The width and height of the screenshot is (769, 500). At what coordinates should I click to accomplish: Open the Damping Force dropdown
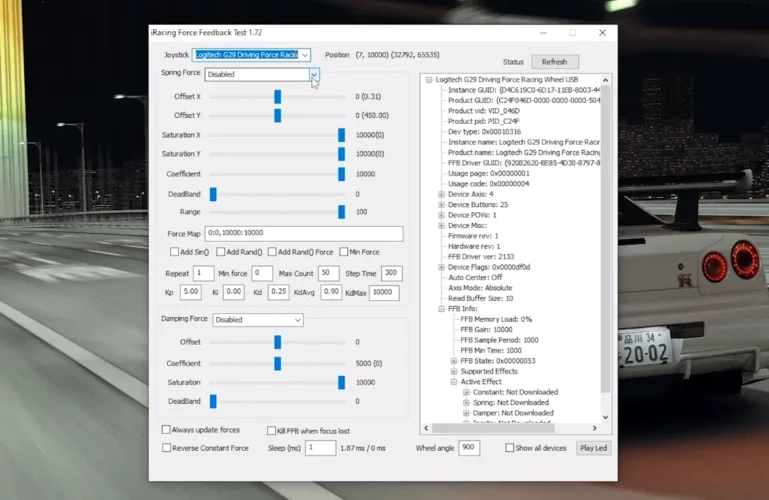296,320
